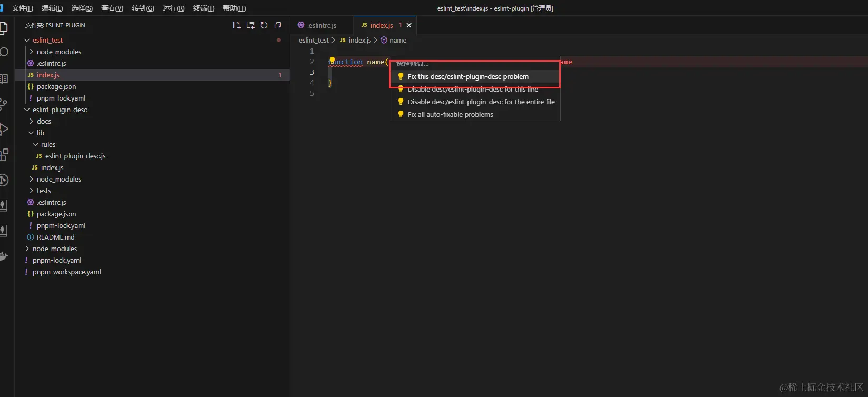Collapse all folders in the explorer
Screen dimensions: 868x397
pyautogui.click(x=278, y=25)
